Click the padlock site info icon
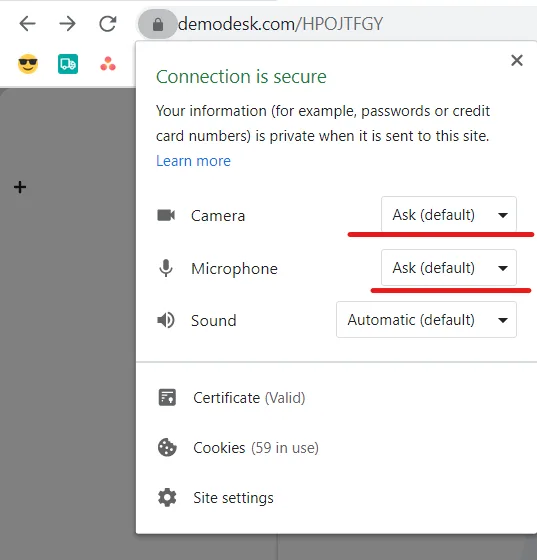This screenshot has height=560, width=537. tap(157, 24)
